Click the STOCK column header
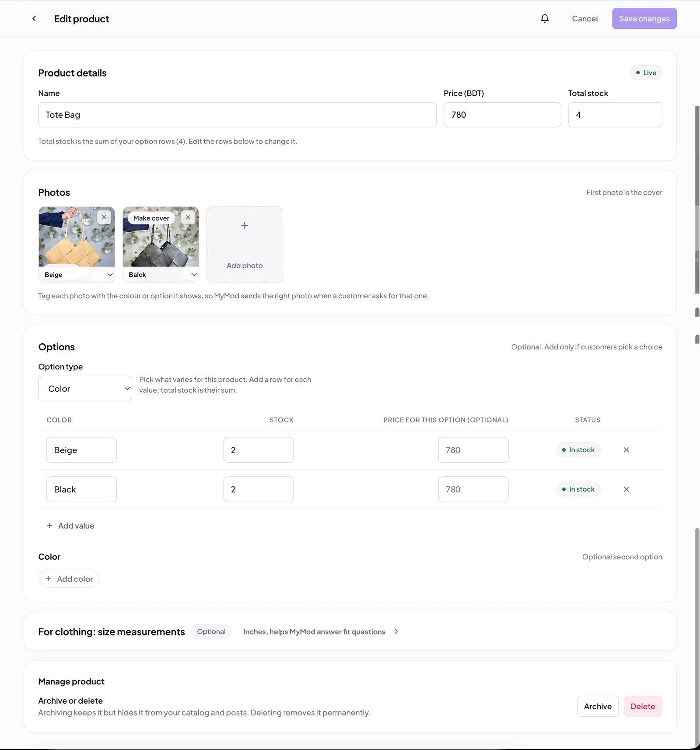Viewport: 700px width, 750px height. pyautogui.click(x=281, y=420)
